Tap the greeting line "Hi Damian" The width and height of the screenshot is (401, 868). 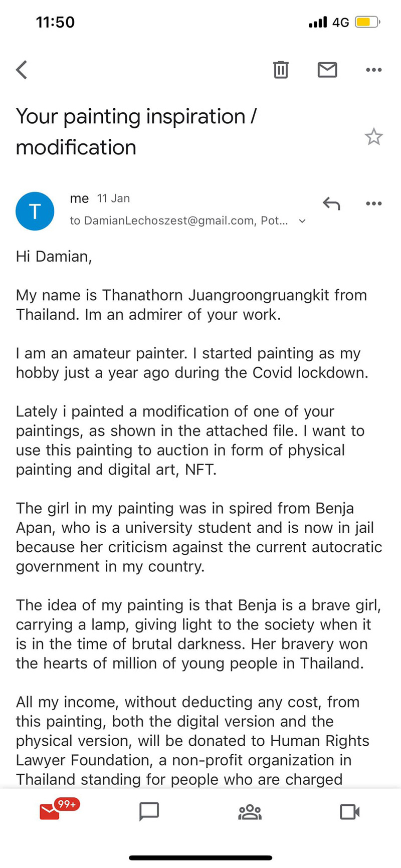pos(54,257)
